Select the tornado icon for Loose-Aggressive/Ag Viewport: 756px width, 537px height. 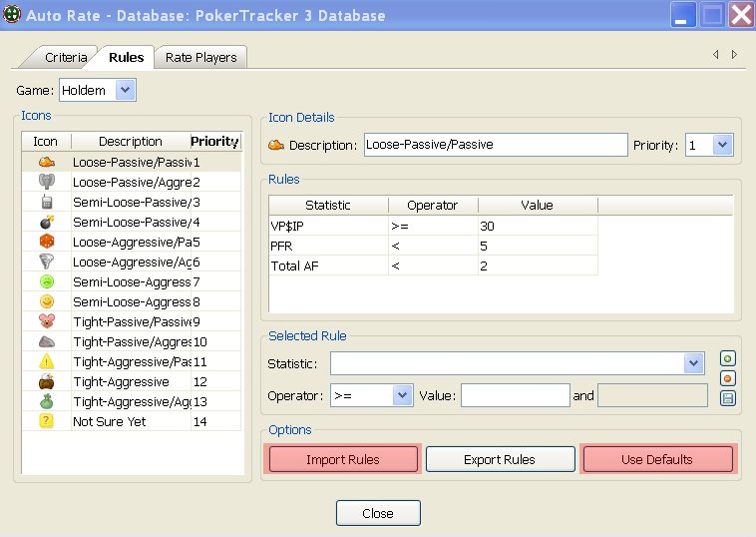click(47, 262)
